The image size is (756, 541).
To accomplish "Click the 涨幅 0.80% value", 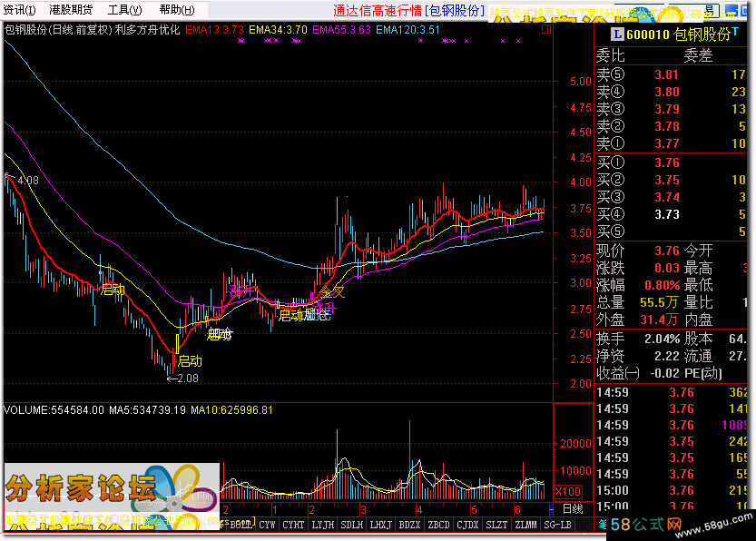I will click(x=662, y=285).
